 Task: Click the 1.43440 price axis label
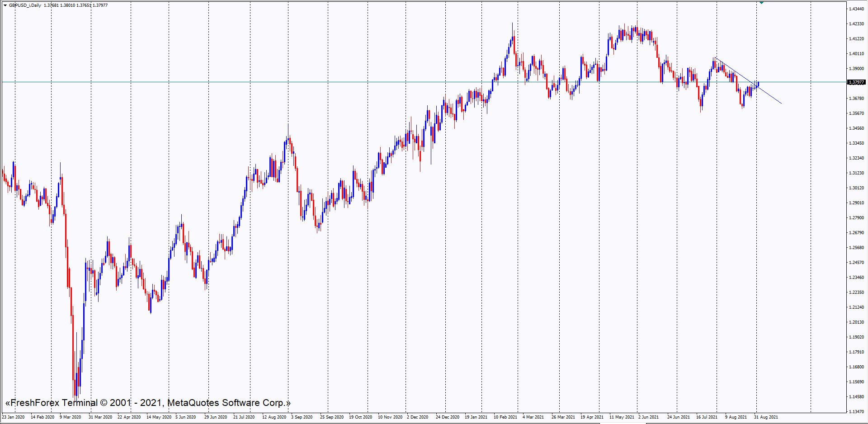(856, 9)
